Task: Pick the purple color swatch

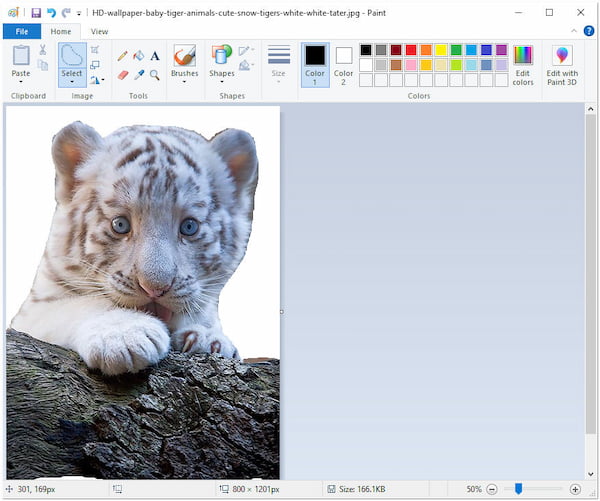Action: pyautogui.click(x=501, y=50)
